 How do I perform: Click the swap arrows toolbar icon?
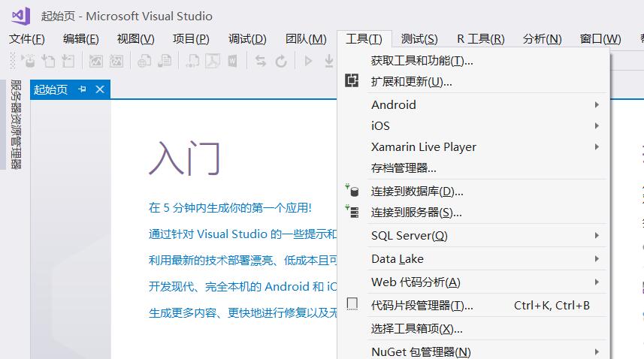pyautogui.click(x=261, y=61)
